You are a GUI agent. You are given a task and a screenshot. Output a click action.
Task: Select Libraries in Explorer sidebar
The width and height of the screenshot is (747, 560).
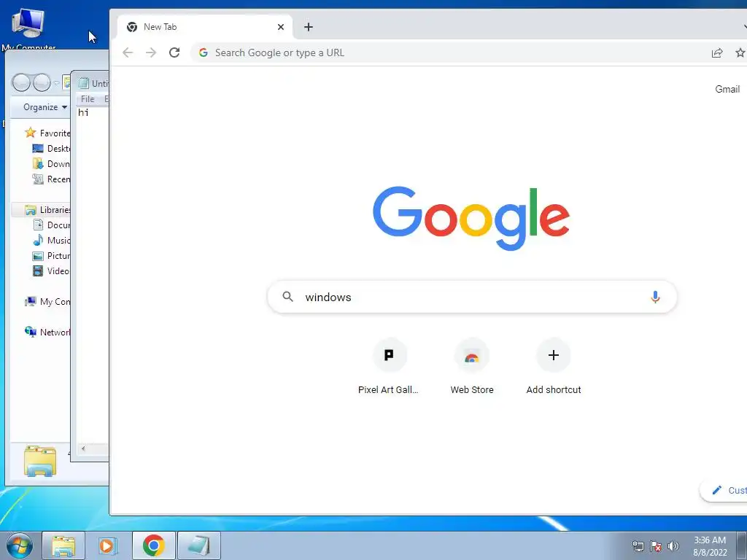pos(47,209)
